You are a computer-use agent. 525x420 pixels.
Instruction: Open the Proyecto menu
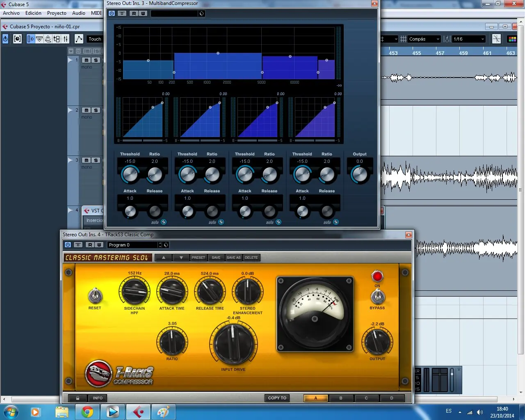[57, 13]
